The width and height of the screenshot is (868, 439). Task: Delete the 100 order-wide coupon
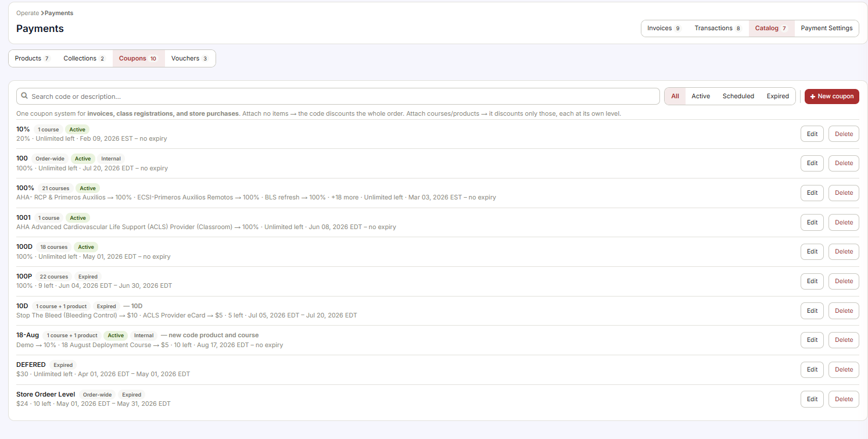tap(844, 163)
